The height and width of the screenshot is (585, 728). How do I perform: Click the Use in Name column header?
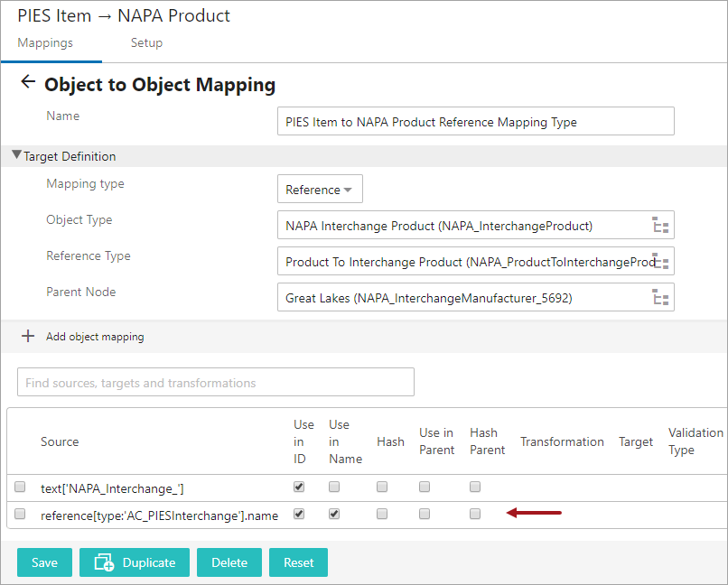point(345,441)
